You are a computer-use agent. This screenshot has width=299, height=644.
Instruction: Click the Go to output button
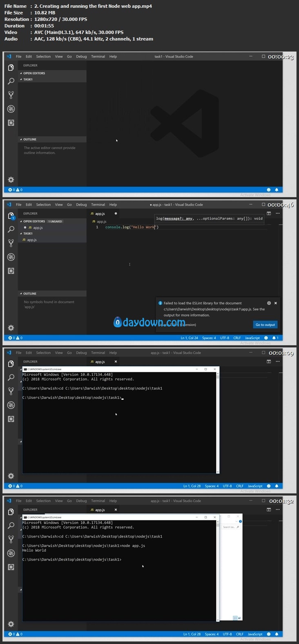click(x=266, y=325)
